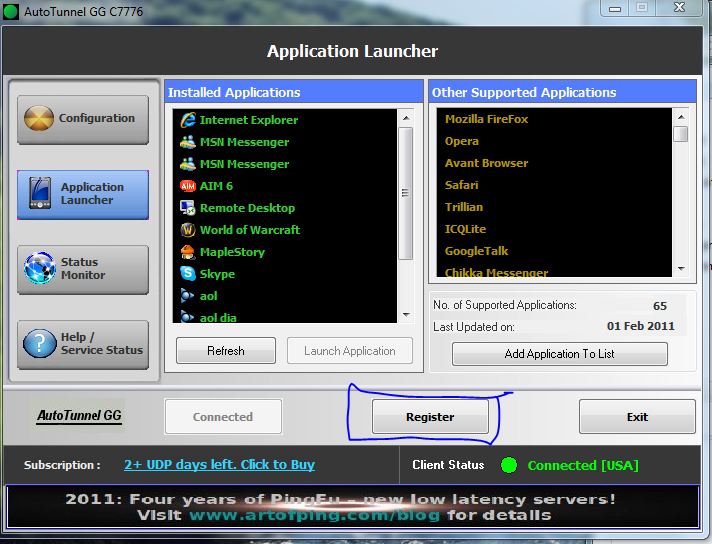Click the Connected [USA] status text
This screenshot has width=712, height=544.
click(x=583, y=465)
